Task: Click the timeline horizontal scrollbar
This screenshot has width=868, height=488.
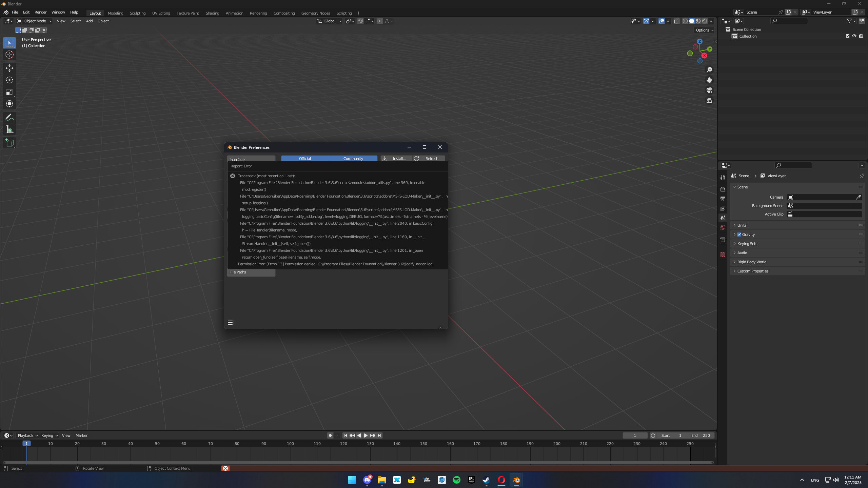Action: pos(358,462)
